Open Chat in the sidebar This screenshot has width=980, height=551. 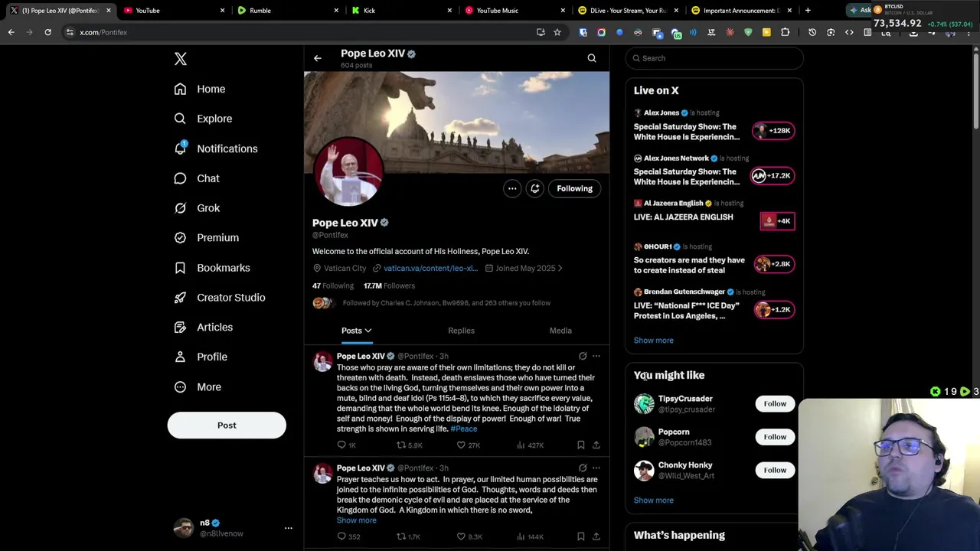point(197,178)
